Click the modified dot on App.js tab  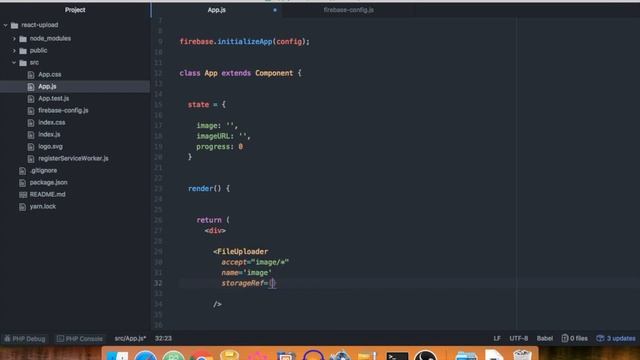[275, 10]
